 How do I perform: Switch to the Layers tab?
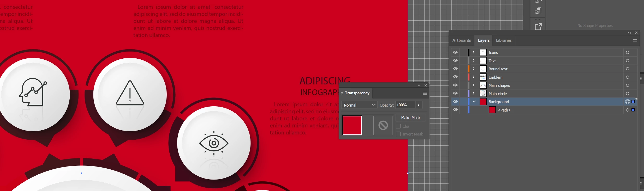tap(484, 40)
